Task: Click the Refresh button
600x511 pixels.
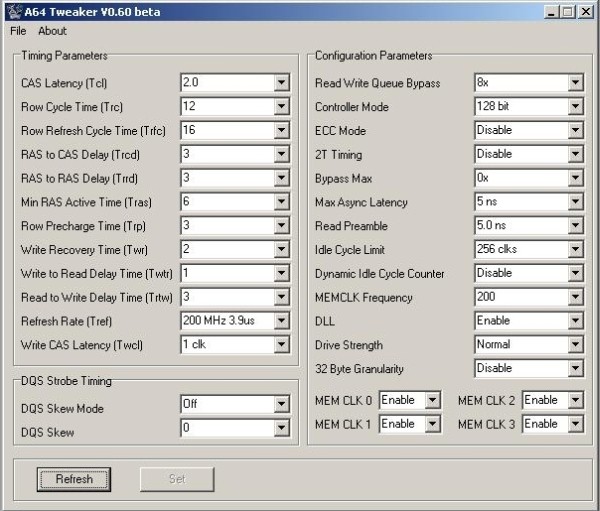Action: (x=74, y=479)
